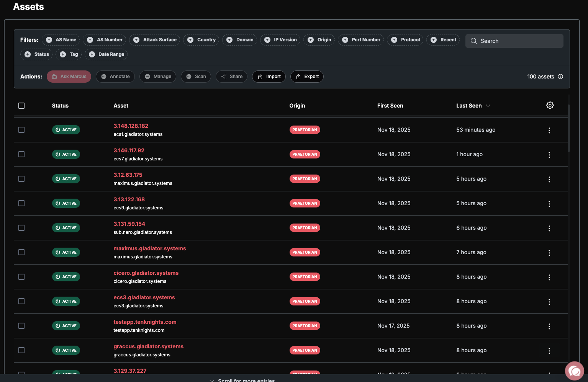Open row menu for maximus.gladiator.systems asset
This screenshot has height=382, width=588.
point(549,253)
